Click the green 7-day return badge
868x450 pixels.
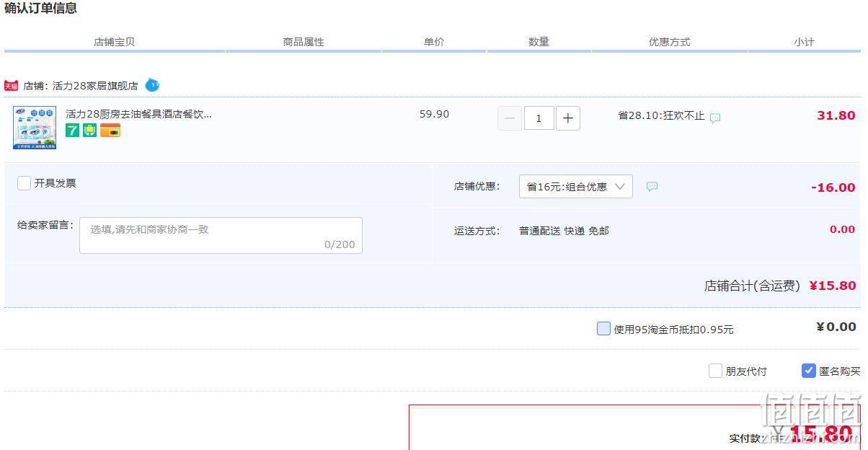point(73,130)
